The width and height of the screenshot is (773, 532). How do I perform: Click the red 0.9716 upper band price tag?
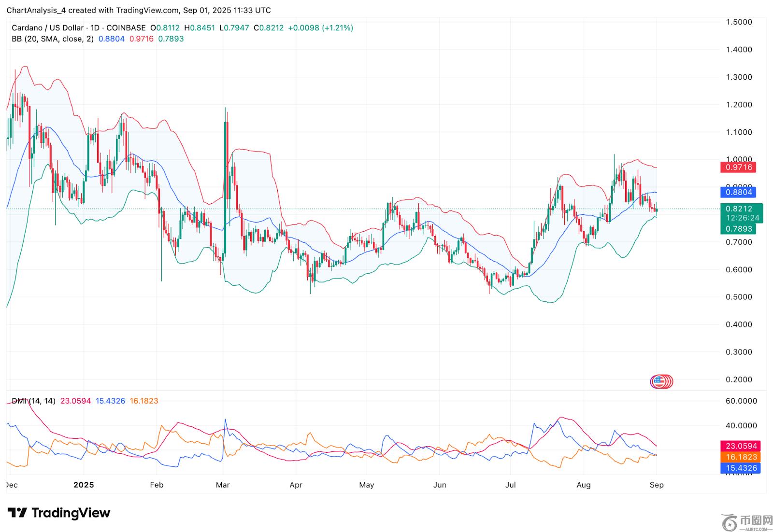[x=739, y=168]
